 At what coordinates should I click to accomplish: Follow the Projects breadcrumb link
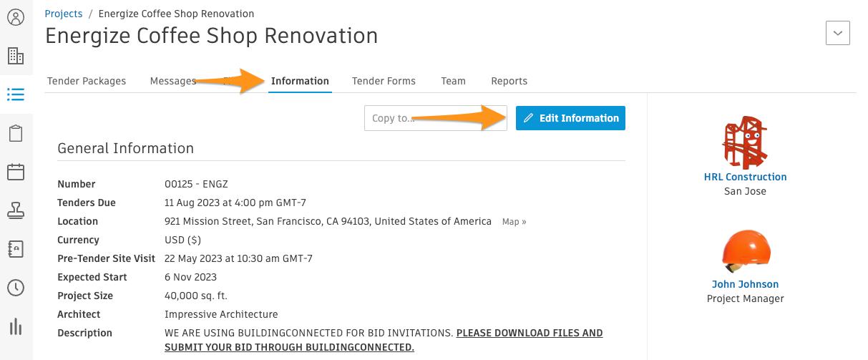click(63, 14)
